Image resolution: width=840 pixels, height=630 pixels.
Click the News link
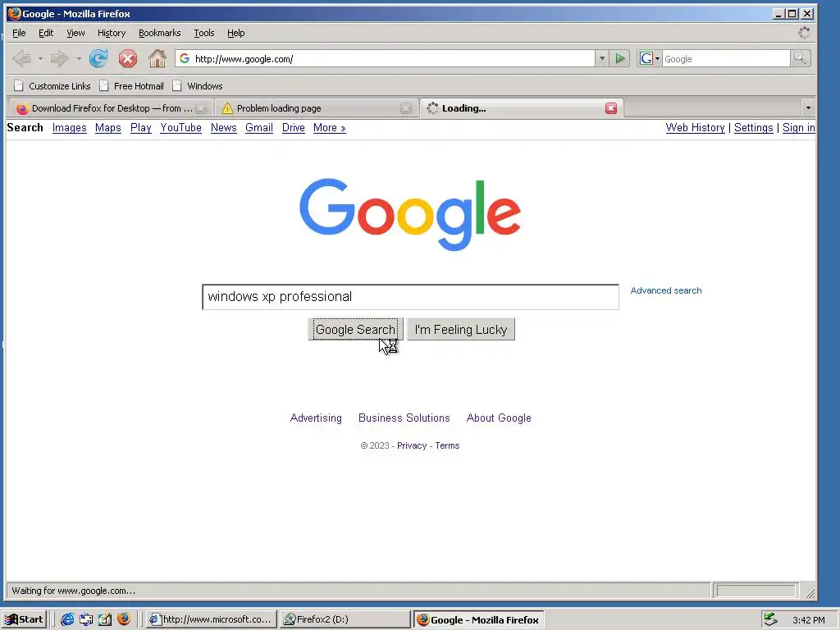[x=223, y=127]
